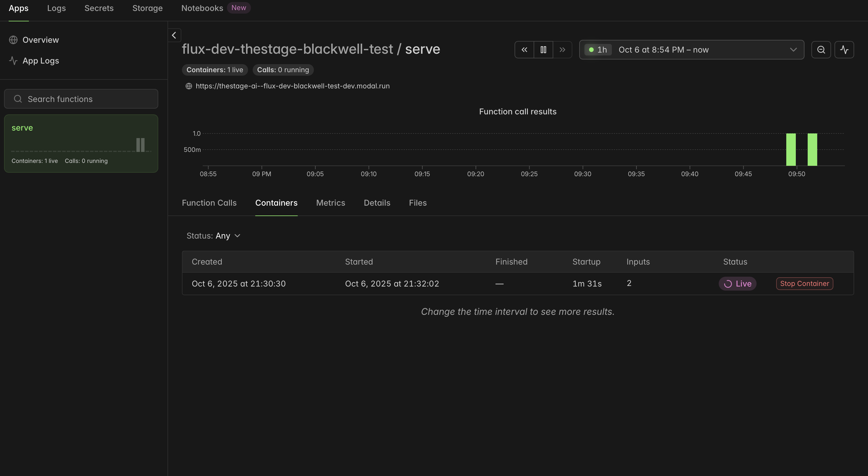Expand the time interval dropdown chevron
The image size is (868, 476).
click(793, 50)
